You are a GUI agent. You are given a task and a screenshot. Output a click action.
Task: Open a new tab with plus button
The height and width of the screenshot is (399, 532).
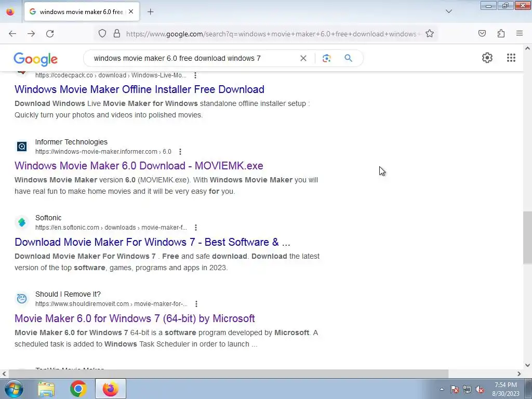(x=150, y=12)
